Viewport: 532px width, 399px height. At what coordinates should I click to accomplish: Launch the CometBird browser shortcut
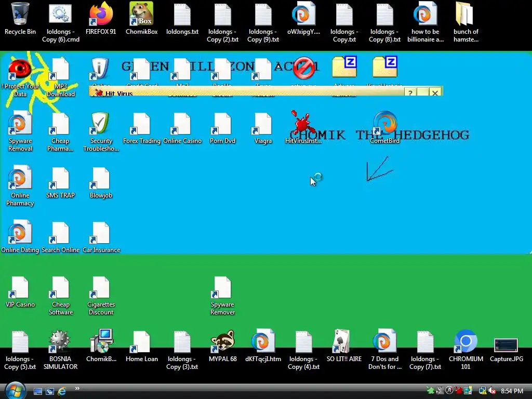click(384, 127)
